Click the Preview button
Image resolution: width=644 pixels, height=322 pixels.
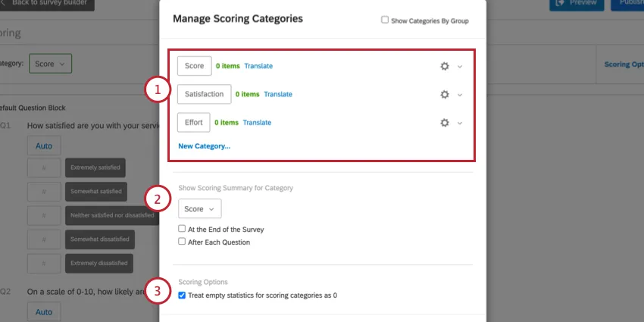coord(577,3)
